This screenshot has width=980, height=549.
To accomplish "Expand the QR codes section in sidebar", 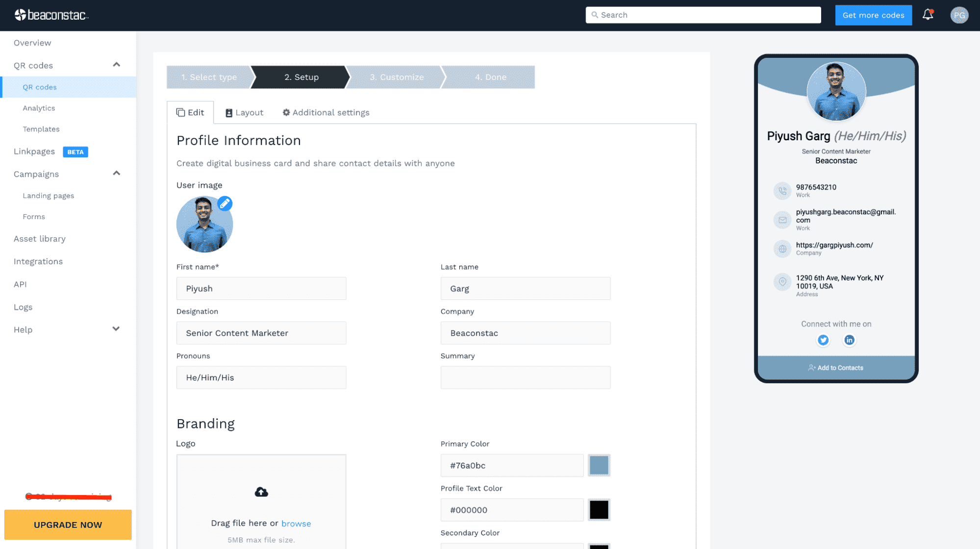I will click(116, 65).
